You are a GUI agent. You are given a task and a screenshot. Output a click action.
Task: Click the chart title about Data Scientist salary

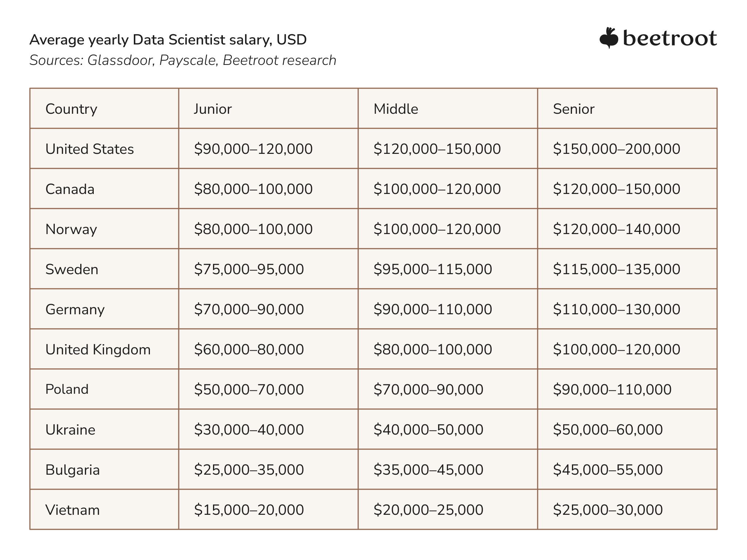[168, 39]
